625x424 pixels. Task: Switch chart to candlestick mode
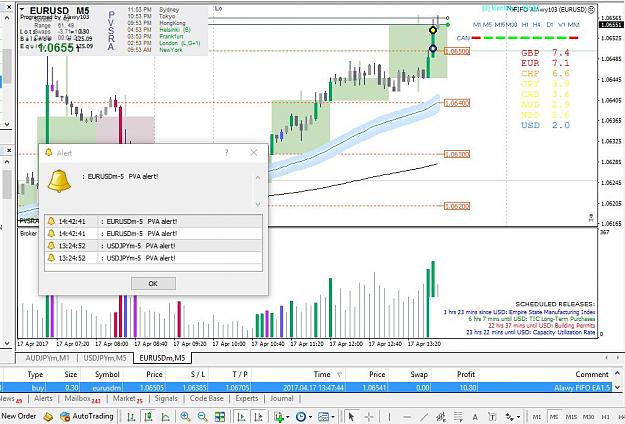(148, 417)
